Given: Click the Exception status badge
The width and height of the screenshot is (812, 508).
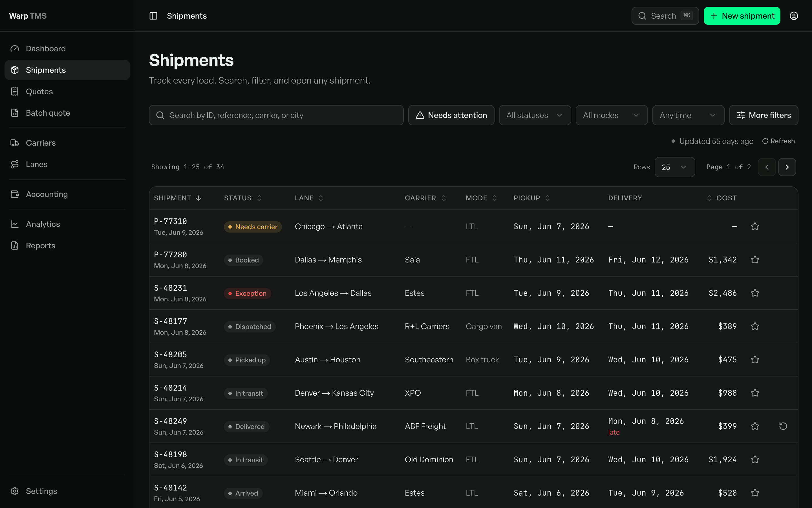Looking at the screenshot, I should coord(247,293).
